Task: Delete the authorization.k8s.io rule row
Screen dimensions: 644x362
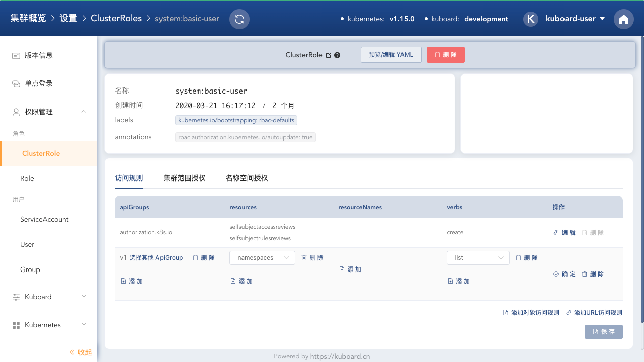Action: [593, 232]
